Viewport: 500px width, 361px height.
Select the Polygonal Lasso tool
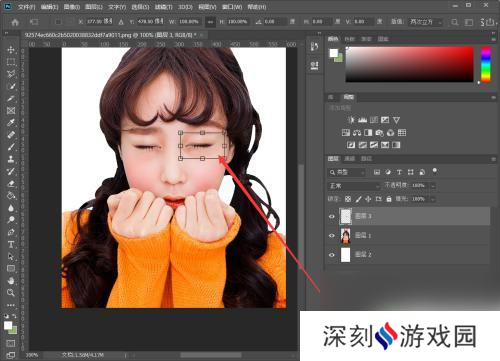[x=11, y=74]
